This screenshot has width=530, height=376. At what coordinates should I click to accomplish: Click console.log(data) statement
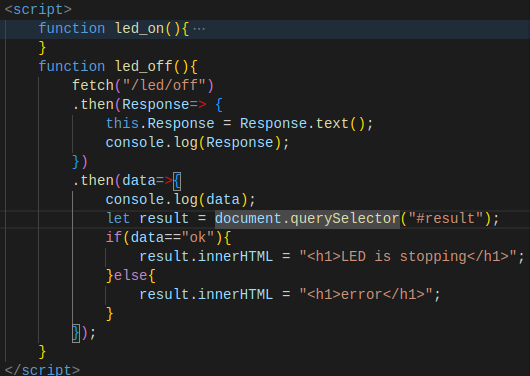click(180, 199)
